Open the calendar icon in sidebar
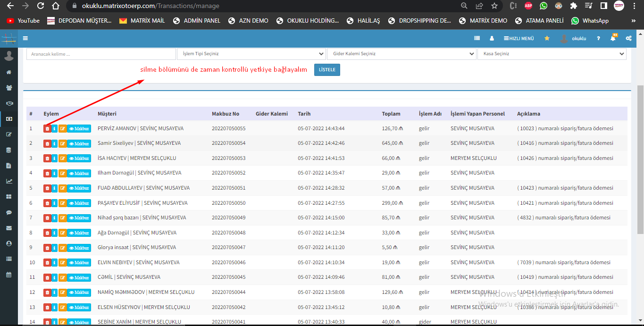This screenshot has width=644, height=326. [x=8, y=275]
